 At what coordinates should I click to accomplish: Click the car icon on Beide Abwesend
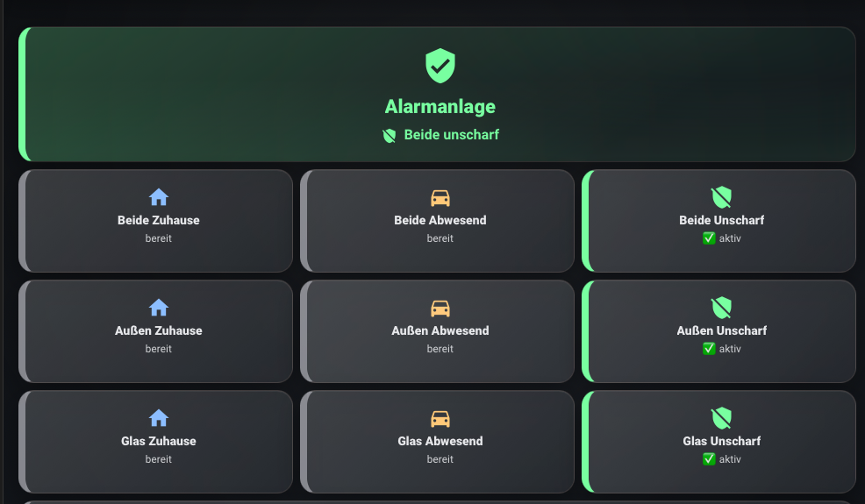[440, 197]
